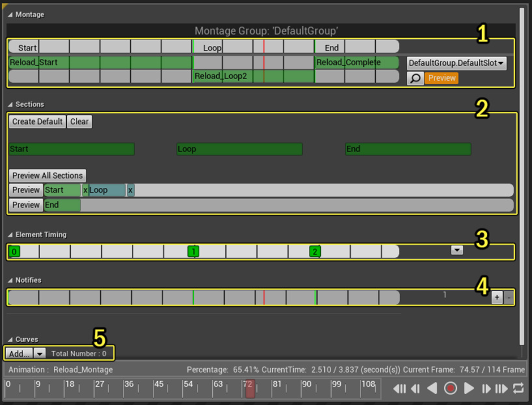This screenshot has width=532, height=405.
Task: Click the Total Number : 0 label
Action: (79, 354)
